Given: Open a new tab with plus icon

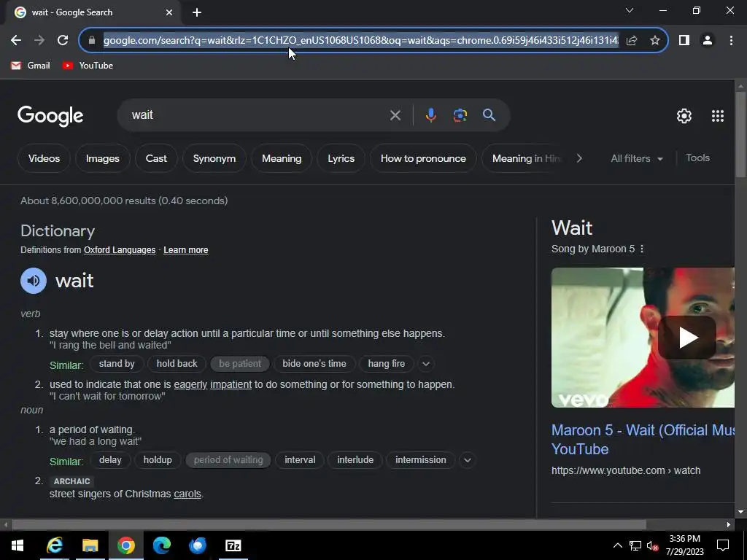Looking at the screenshot, I should tap(197, 12).
